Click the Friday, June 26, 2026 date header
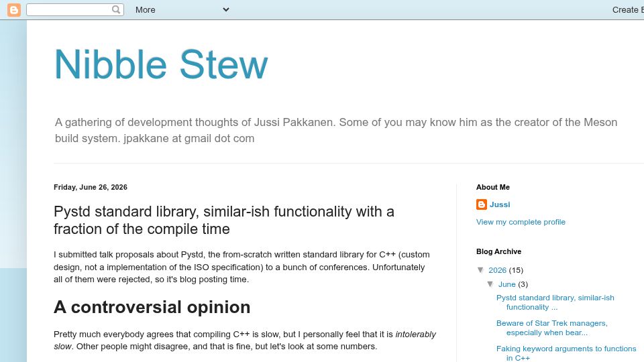Image resolution: width=644 pixels, height=362 pixels. [x=91, y=187]
